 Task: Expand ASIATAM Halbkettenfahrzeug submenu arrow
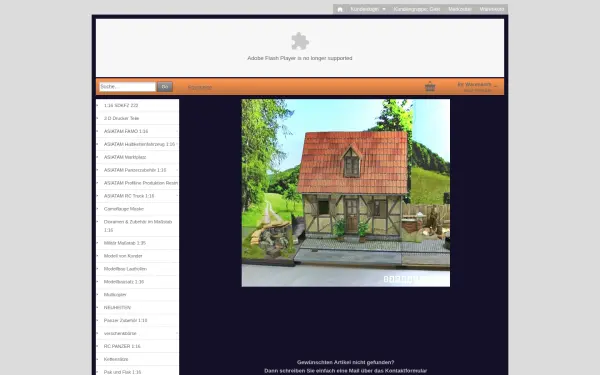pyautogui.click(x=177, y=144)
